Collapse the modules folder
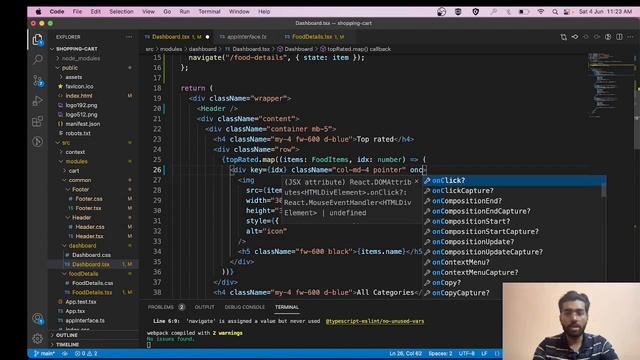Image resolution: width=640 pixels, height=360 pixels. click(x=76, y=161)
